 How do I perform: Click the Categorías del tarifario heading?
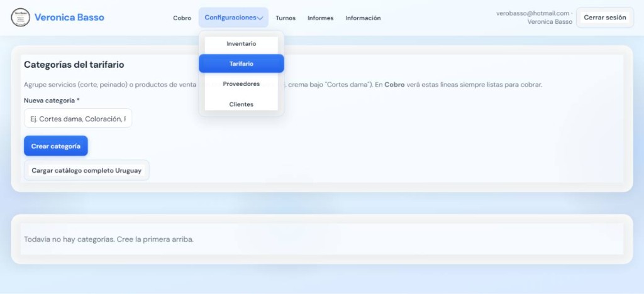74,65
